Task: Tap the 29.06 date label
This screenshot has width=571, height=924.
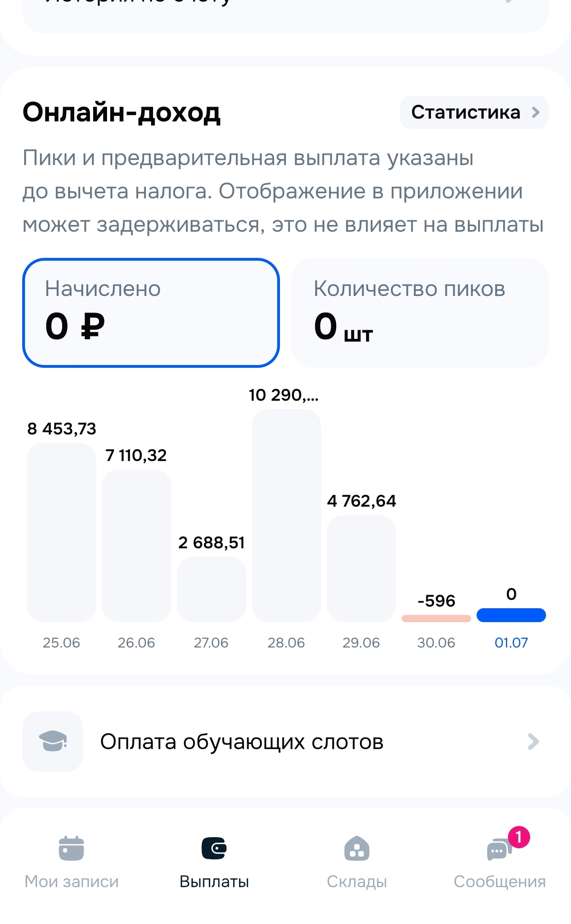Action: pos(361,643)
